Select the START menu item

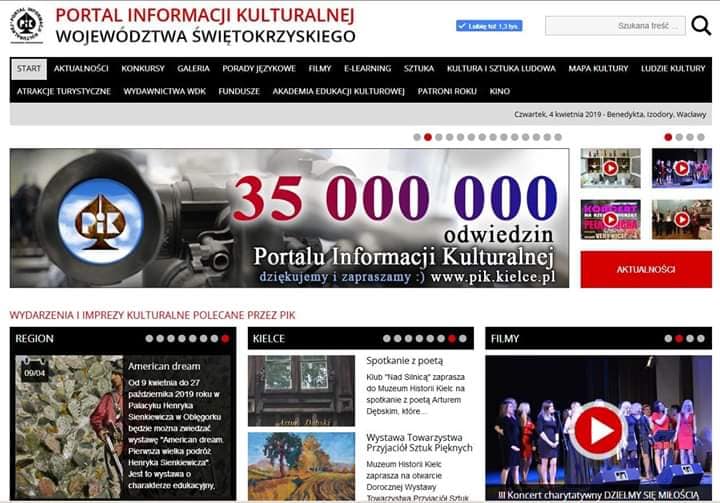pos(29,69)
